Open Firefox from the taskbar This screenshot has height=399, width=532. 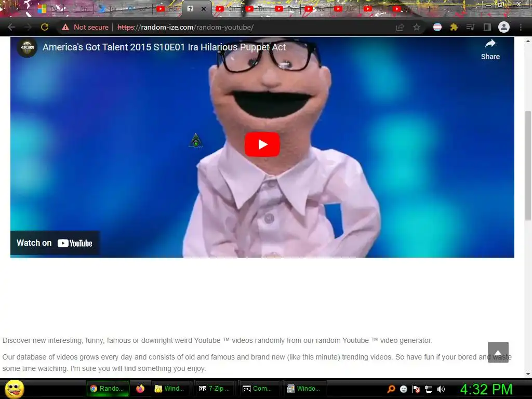coord(140,389)
